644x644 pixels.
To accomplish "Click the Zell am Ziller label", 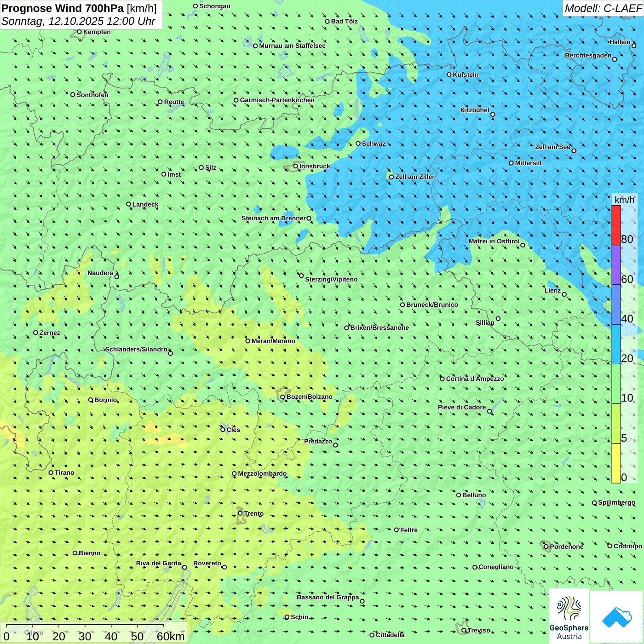I will (x=415, y=177).
